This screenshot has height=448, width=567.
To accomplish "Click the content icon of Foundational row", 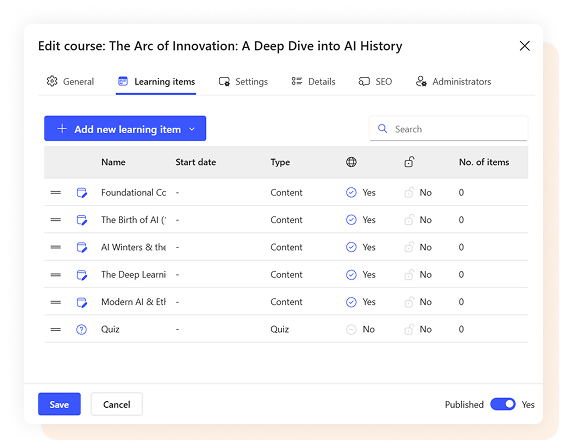I will coord(82,193).
